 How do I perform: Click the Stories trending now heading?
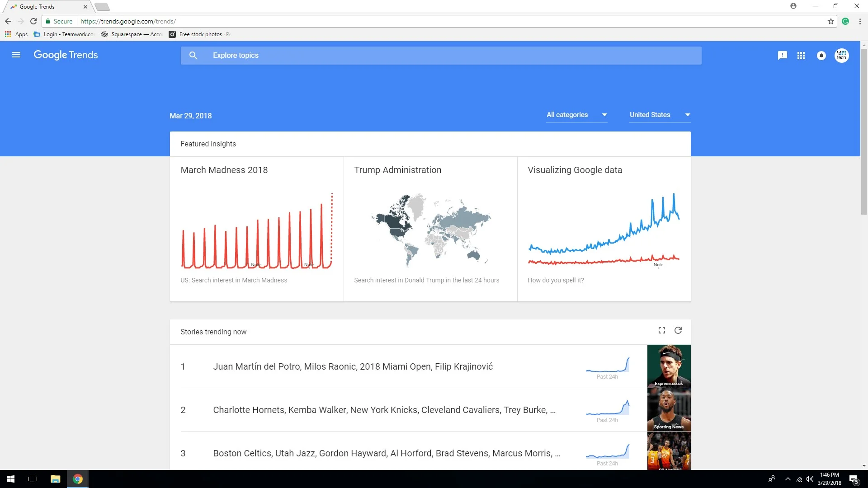[213, 332]
